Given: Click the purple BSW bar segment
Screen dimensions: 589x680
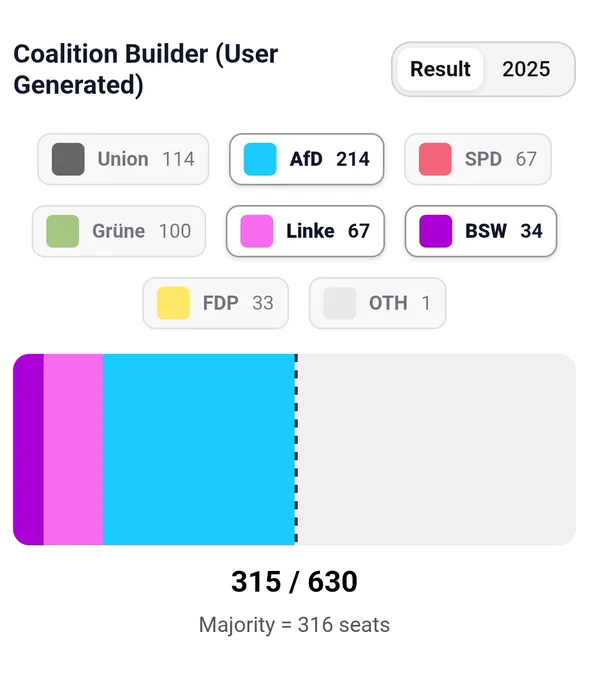Looking at the screenshot, I should pyautogui.click(x=29, y=449).
